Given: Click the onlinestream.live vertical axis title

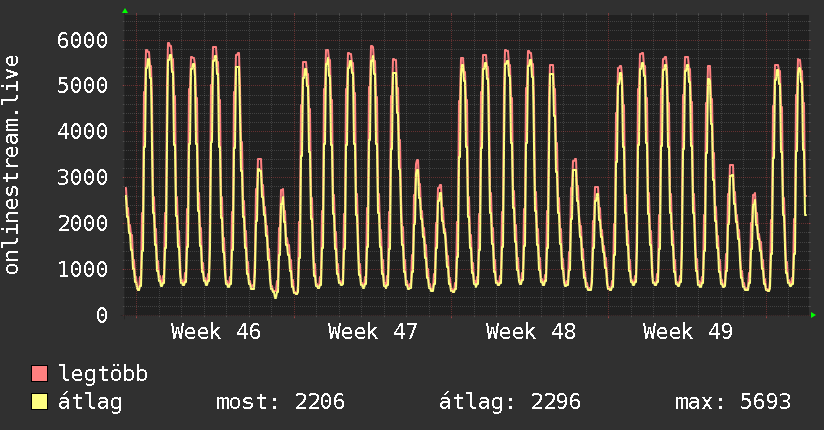Looking at the screenshot, I should coord(12,164).
